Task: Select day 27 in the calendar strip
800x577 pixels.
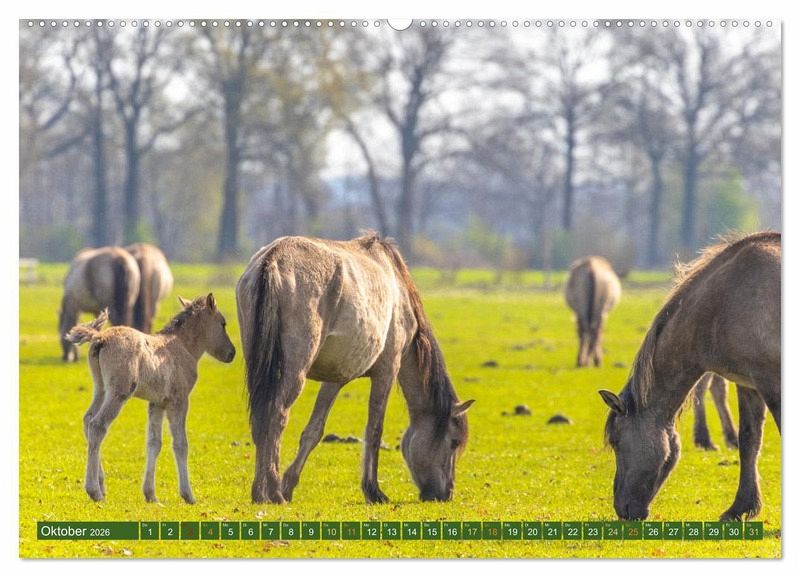Action: pyautogui.click(x=673, y=531)
